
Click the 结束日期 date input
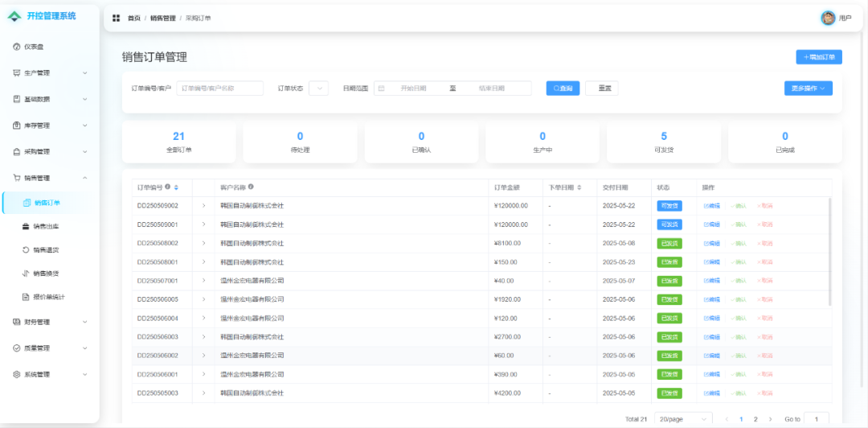click(492, 88)
